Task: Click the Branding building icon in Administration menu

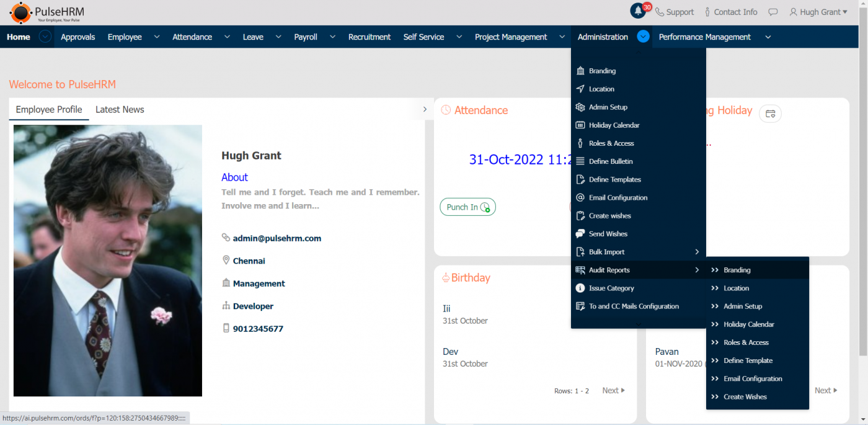Action: (x=580, y=71)
